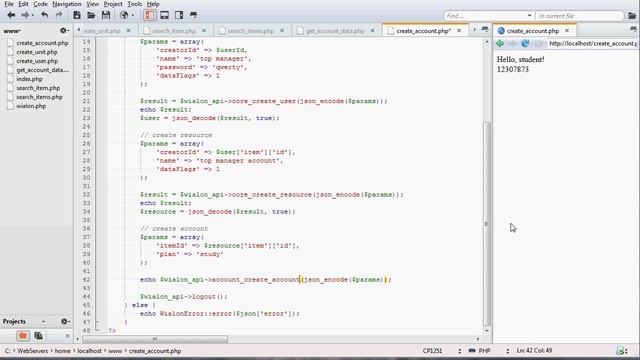Click inside the Find search field

pyautogui.click(x=485, y=16)
